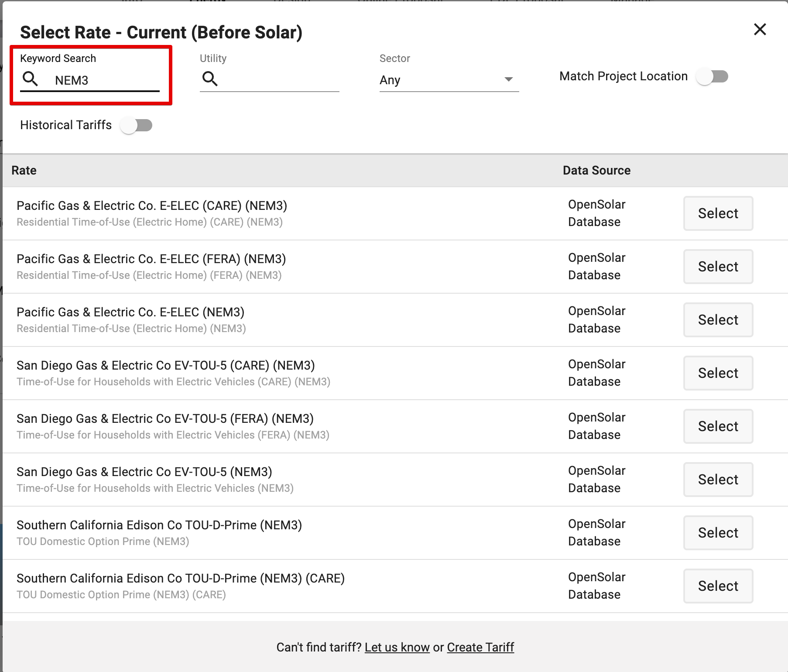Open the Sector dropdown
This screenshot has height=672, width=788.
pos(449,80)
